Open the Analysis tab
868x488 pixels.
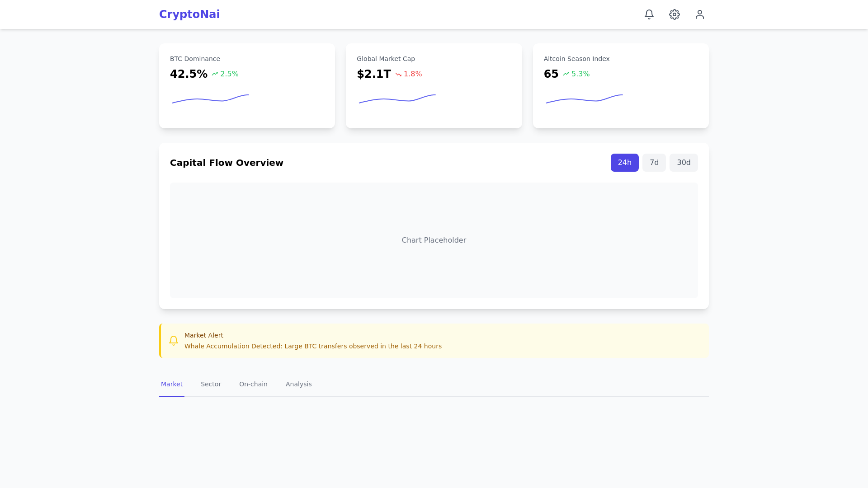click(298, 384)
